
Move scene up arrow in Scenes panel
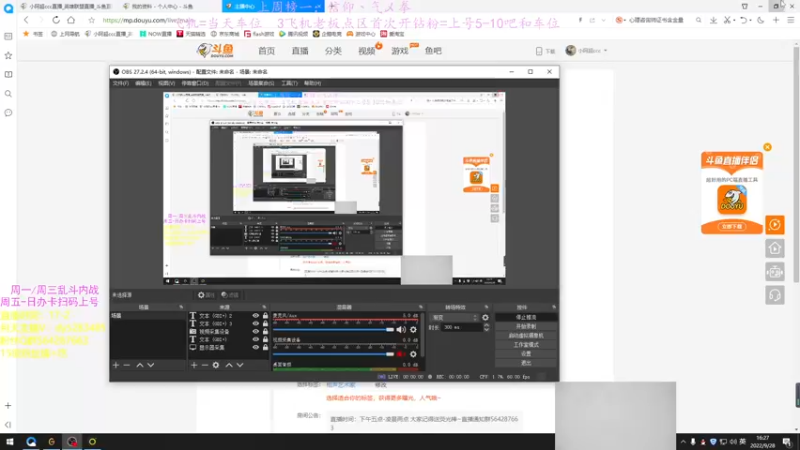[139, 365]
